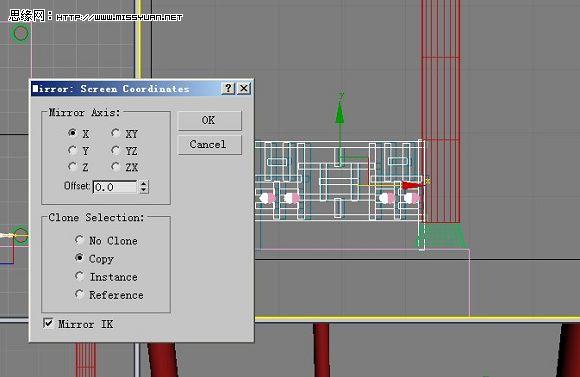
Task: Toggle the Mirror IK checkbox
Action: pyautogui.click(x=48, y=323)
